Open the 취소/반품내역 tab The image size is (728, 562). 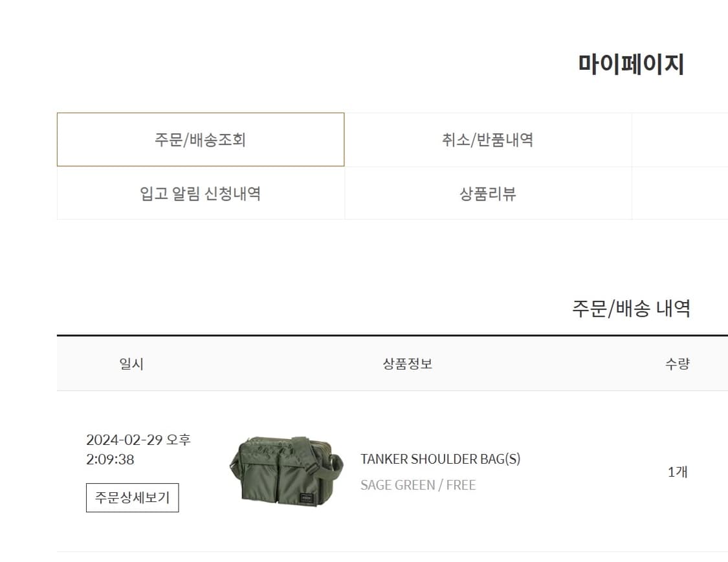point(488,139)
